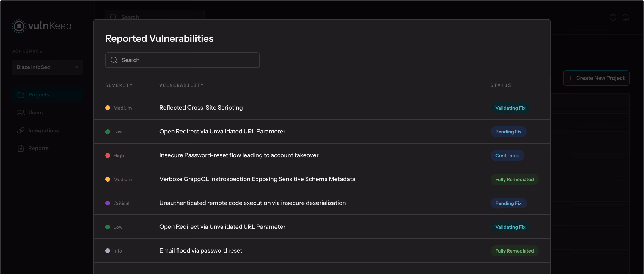644x274 pixels.
Task: Select the Users menu item
Action: pos(48,113)
